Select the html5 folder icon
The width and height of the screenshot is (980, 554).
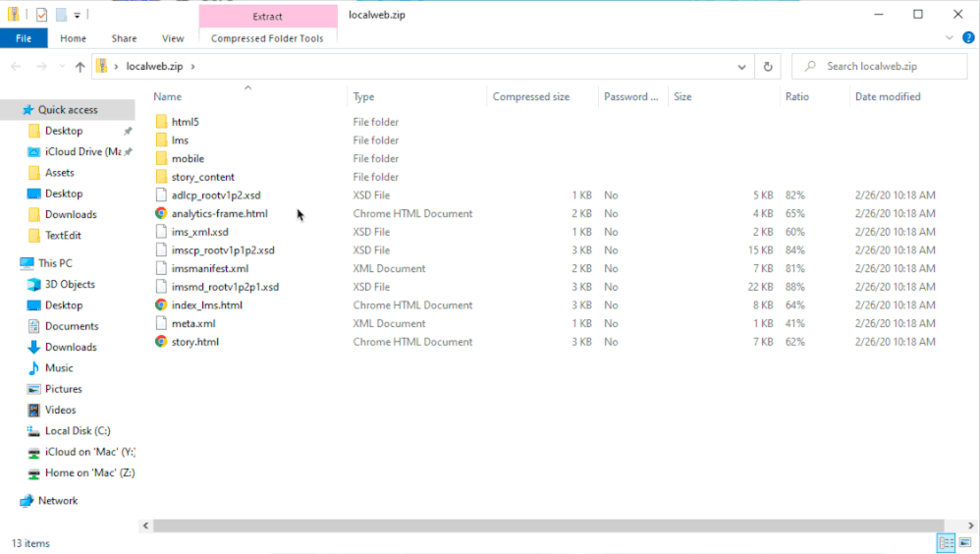tap(161, 122)
